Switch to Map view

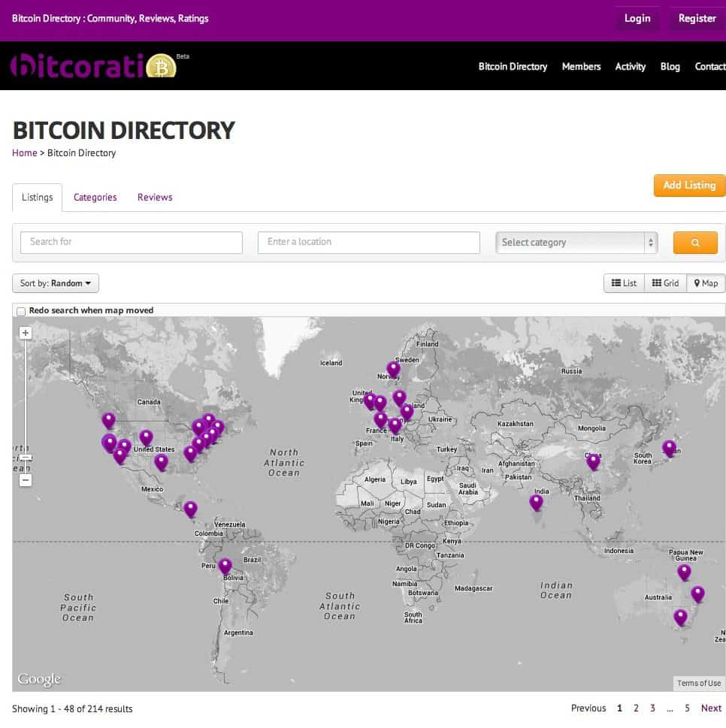(706, 283)
